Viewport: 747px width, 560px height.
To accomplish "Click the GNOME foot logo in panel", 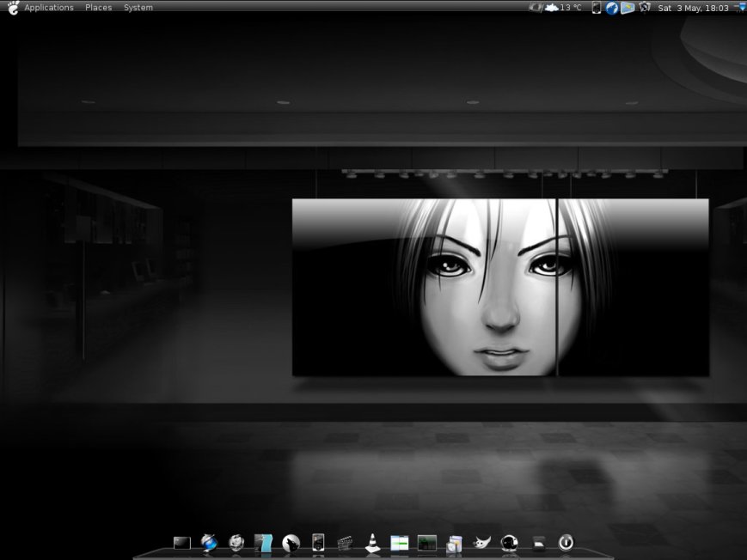I will [x=14, y=8].
